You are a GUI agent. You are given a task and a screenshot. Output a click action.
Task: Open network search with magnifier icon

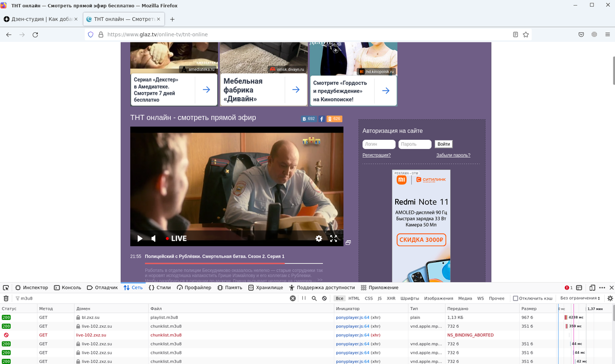[314, 298]
